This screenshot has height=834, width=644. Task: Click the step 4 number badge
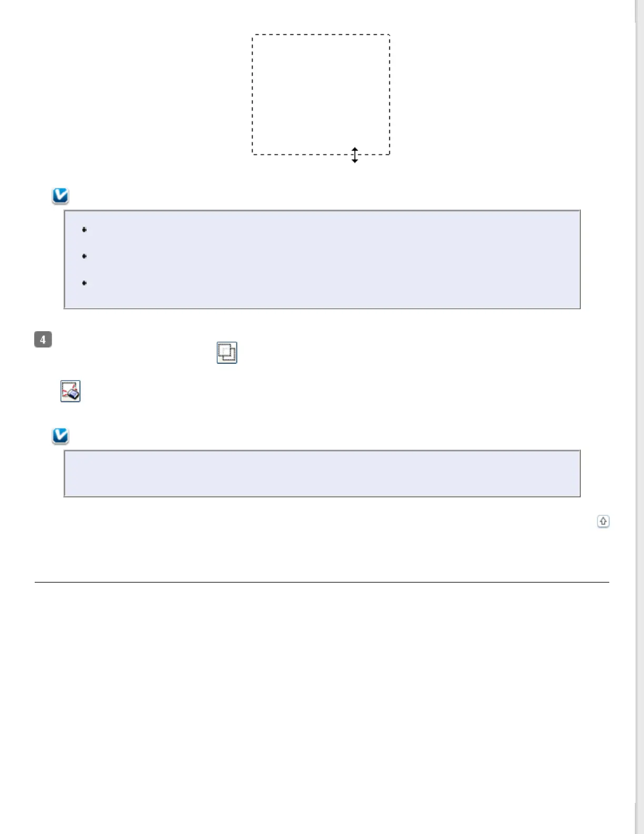[x=43, y=340]
